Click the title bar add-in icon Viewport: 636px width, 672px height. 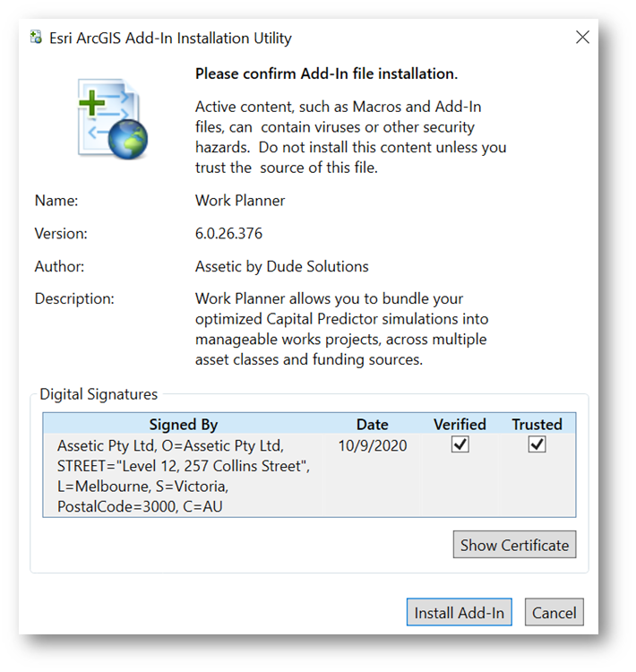point(36,38)
